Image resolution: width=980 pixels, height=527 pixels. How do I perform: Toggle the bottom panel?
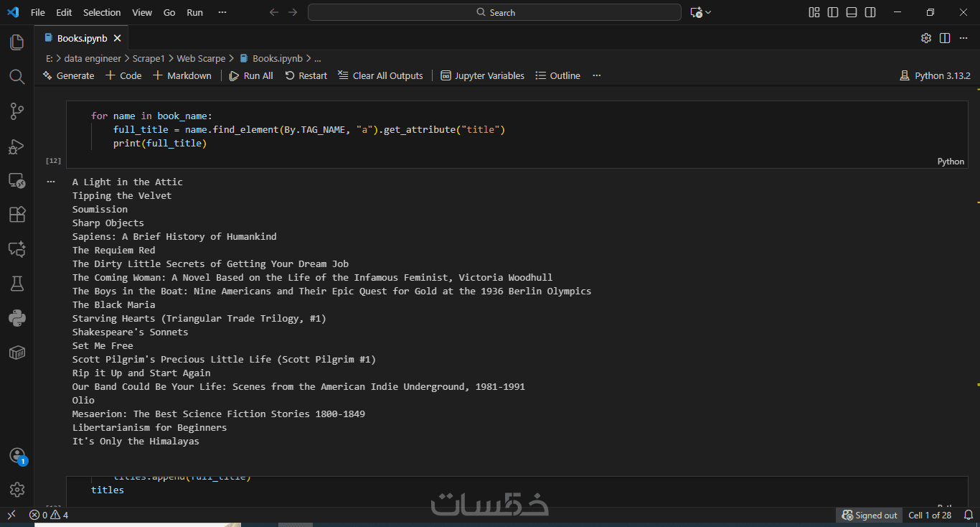[x=852, y=12]
